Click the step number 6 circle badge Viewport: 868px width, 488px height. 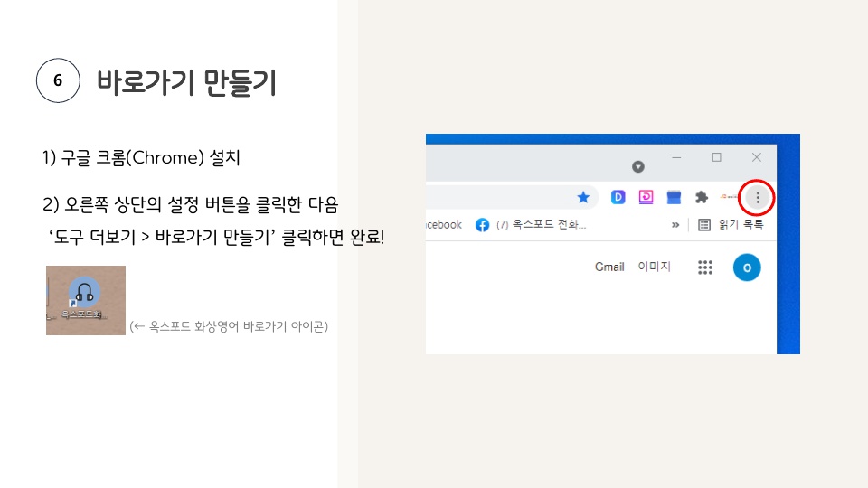(x=58, y=81)
